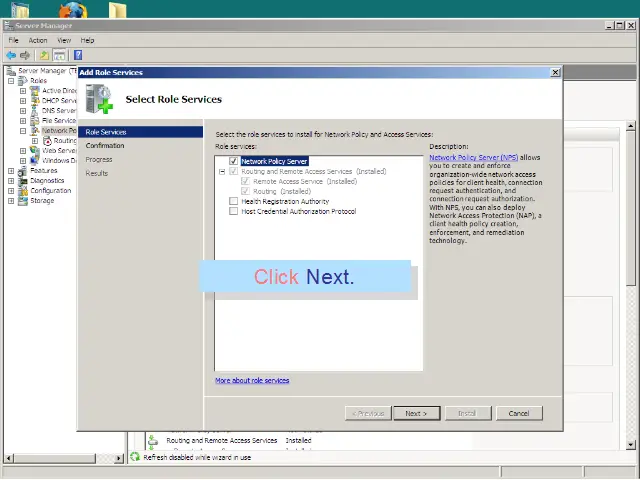Uncheck the Network Policy Server checkbox

coord(234,161)
